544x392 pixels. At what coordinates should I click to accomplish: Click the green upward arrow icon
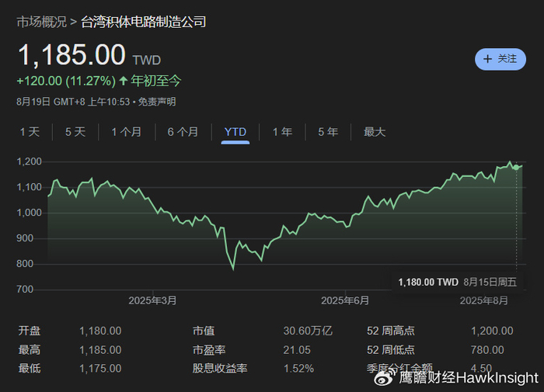(x=124, y=81)
